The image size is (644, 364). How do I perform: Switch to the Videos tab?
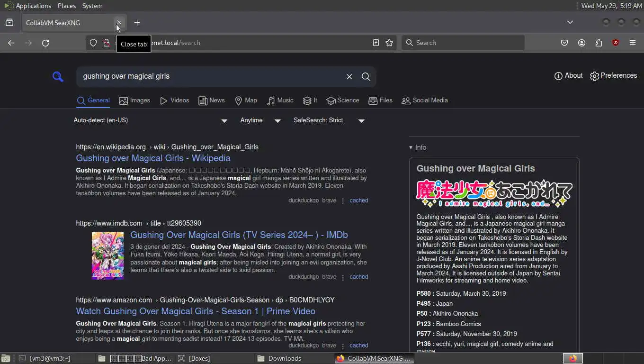click(x=174, y=100)
